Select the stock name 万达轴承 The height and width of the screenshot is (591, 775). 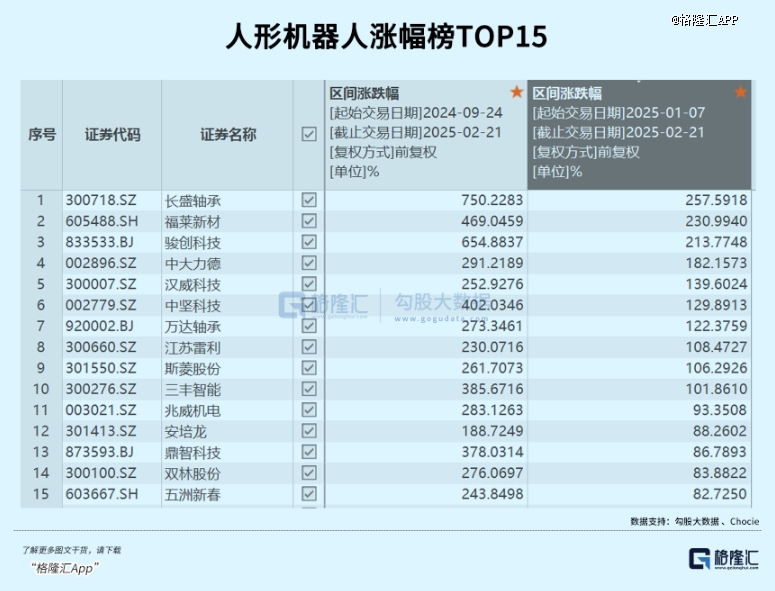point(193,327)
